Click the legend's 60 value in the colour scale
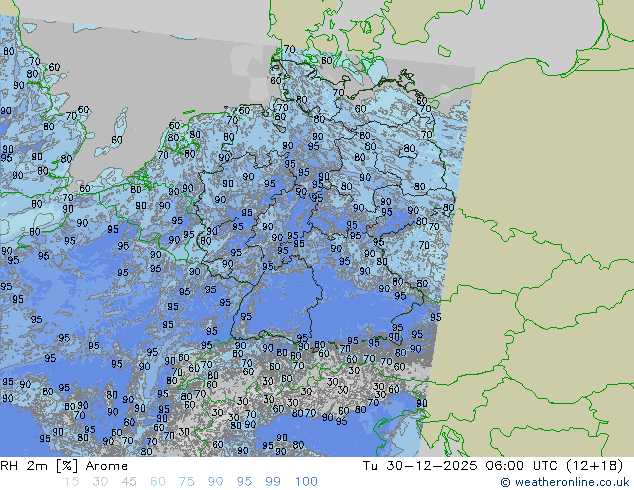 pyautogui.click(x=158, y=482)
